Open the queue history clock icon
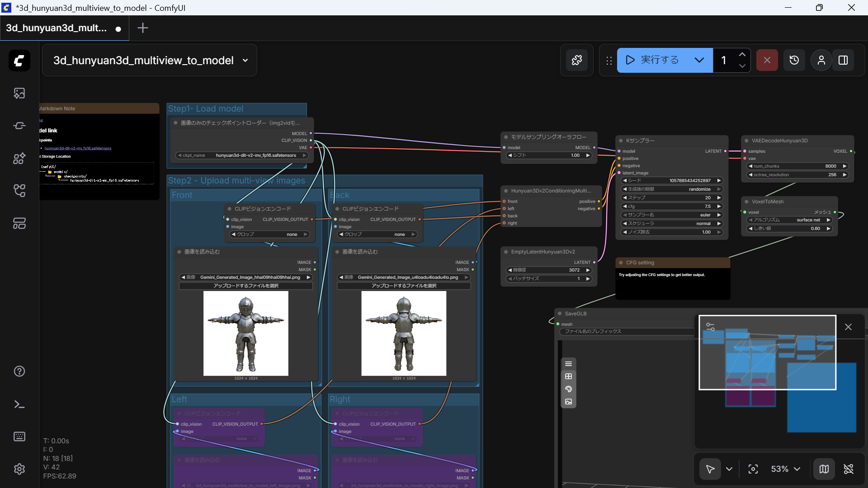This screenshot has height=488, width=868. pos(794,60)
